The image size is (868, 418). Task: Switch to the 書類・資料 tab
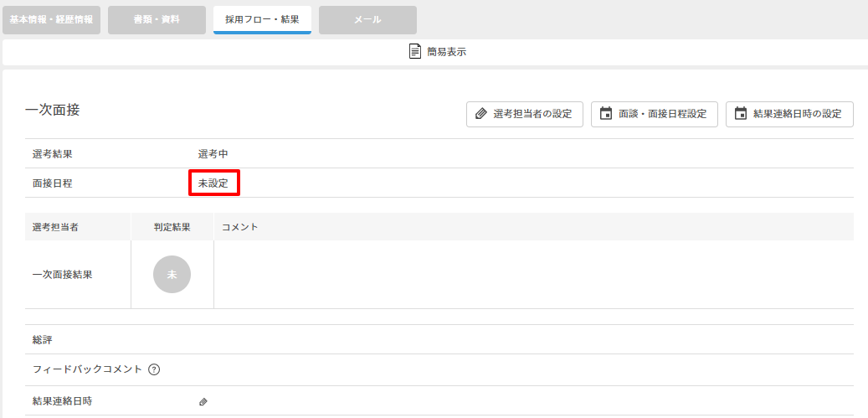tap(157, 19)
